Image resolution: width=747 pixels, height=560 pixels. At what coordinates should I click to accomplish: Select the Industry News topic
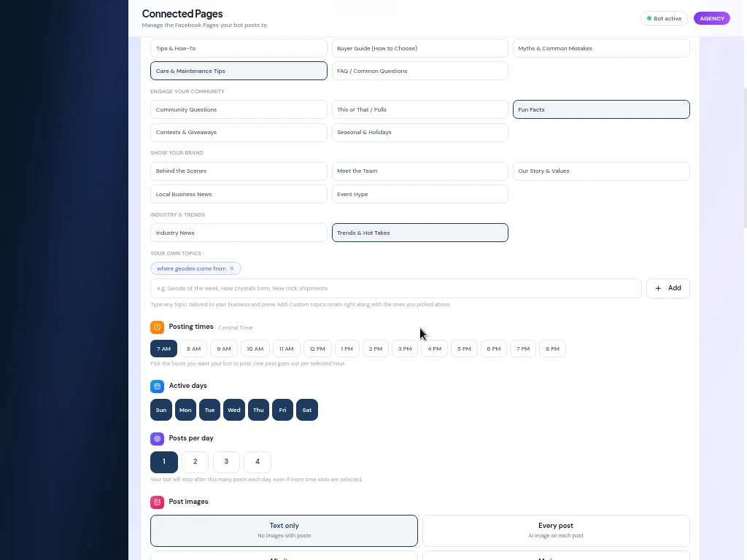pos(239,233)
